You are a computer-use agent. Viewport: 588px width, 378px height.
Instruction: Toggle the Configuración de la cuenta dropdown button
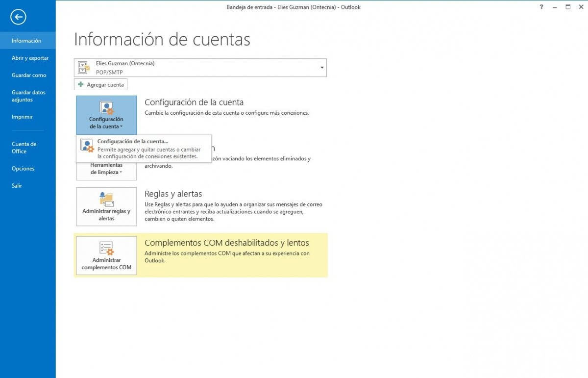106,115
